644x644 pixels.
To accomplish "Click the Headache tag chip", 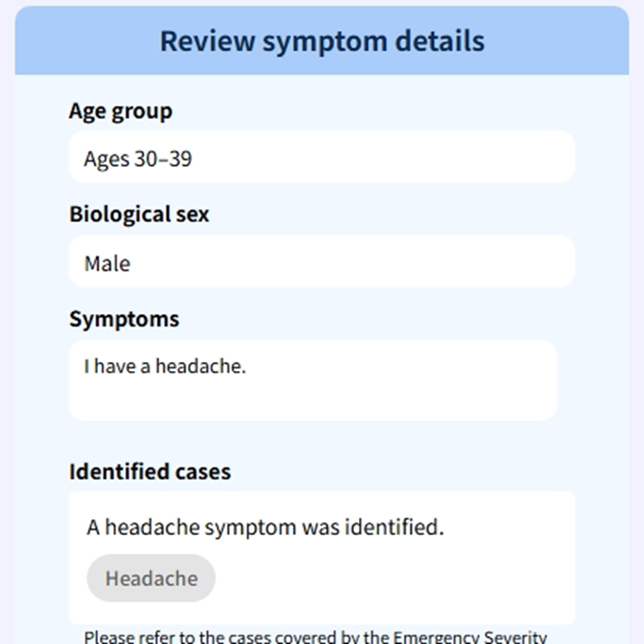I will (151, 579).
